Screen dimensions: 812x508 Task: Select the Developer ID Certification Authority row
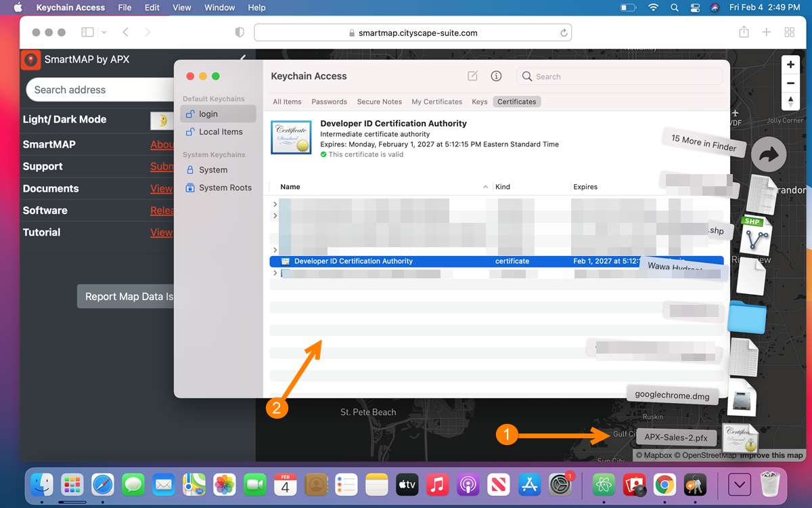tap(497, 261)
